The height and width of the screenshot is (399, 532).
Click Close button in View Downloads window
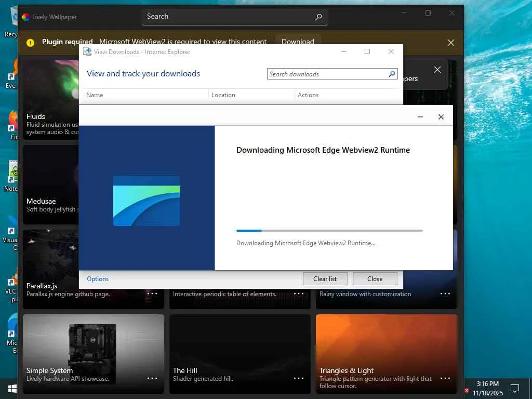click(375, 279)
